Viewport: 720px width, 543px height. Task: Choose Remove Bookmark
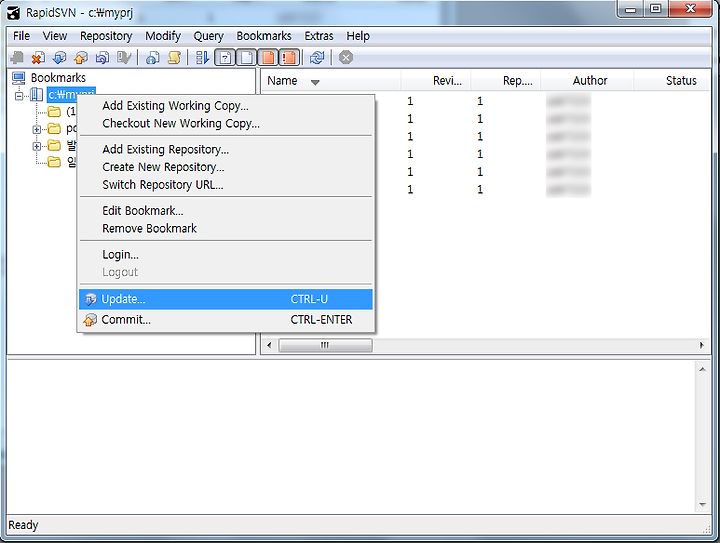pyautogui.click(x=225, y=228)
